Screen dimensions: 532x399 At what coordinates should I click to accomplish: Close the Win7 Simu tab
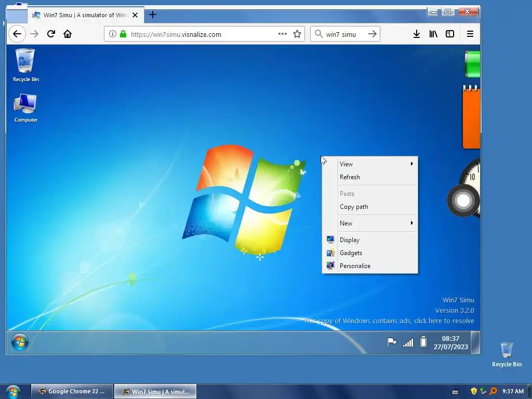pos(135,15)
